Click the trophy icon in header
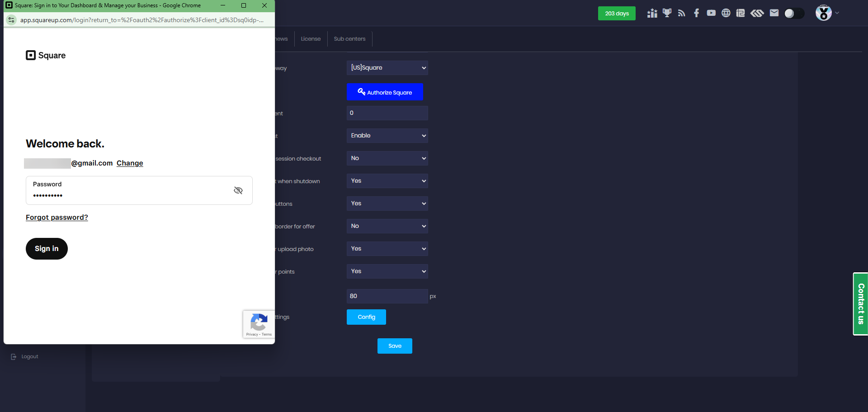Screen dimensions: 868x412 pyautogui.click(x=667, y=13)
